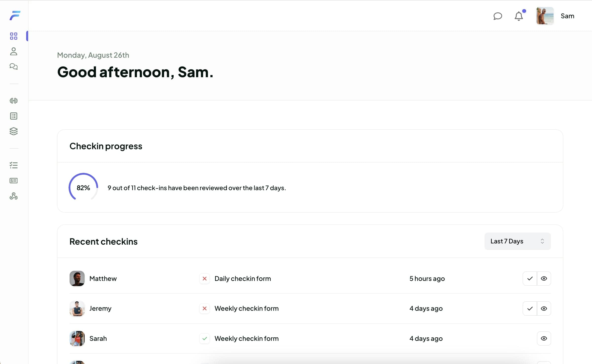Click the messaging bubble icon in header
592x364 pixels.
tap(498, 16)
